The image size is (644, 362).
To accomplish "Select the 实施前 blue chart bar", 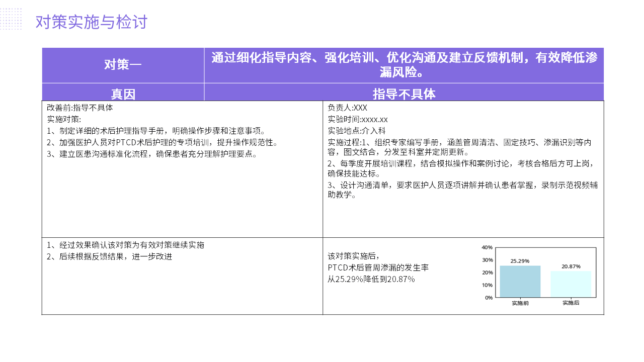I will coord(520,282).
